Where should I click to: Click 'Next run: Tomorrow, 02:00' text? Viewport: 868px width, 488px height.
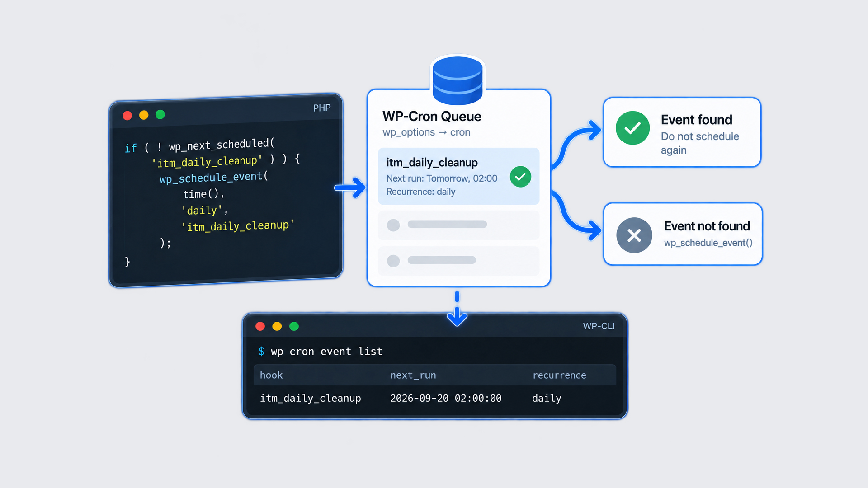point(442,178)
